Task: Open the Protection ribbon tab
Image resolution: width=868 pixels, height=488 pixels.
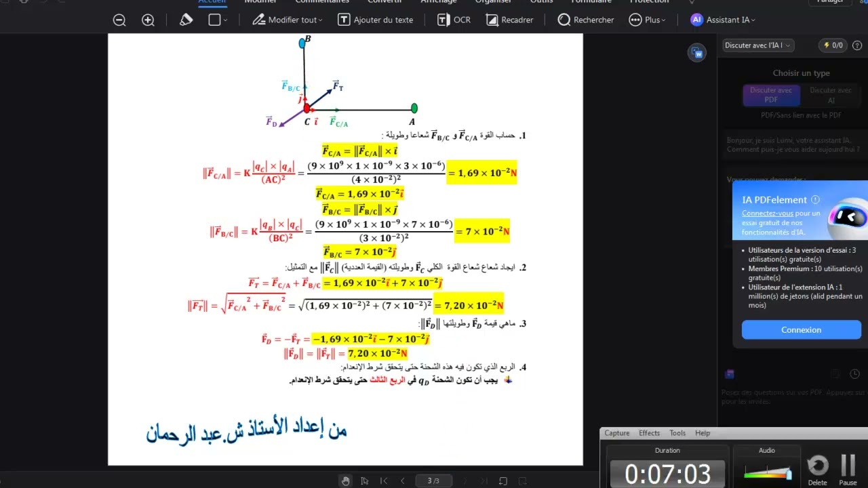Action: click(649, 2)
